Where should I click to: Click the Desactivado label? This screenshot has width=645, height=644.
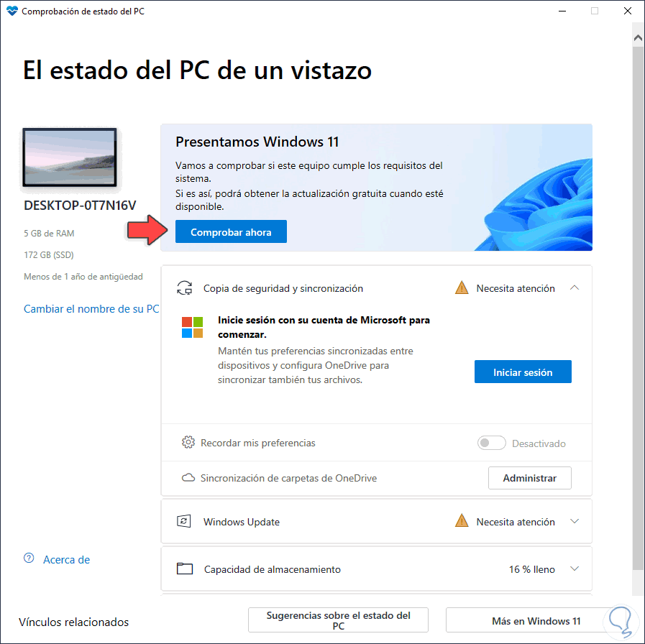point(539,443)
